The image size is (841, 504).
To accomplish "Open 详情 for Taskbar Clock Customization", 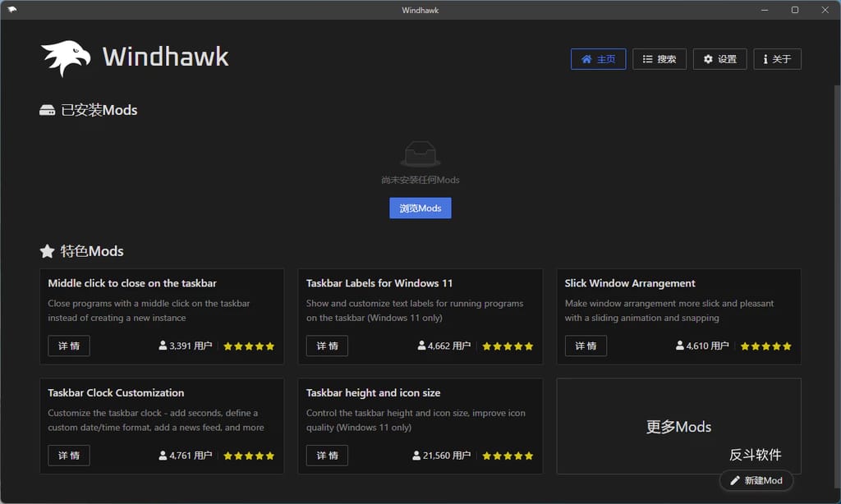I will pos(68,455).
